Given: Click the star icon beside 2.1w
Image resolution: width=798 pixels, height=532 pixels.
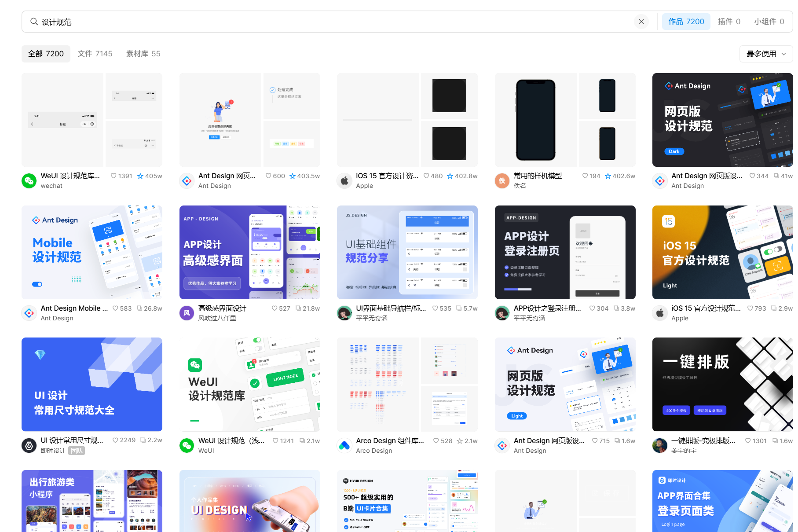Looking at the screenshot, I should coord(460,440).
